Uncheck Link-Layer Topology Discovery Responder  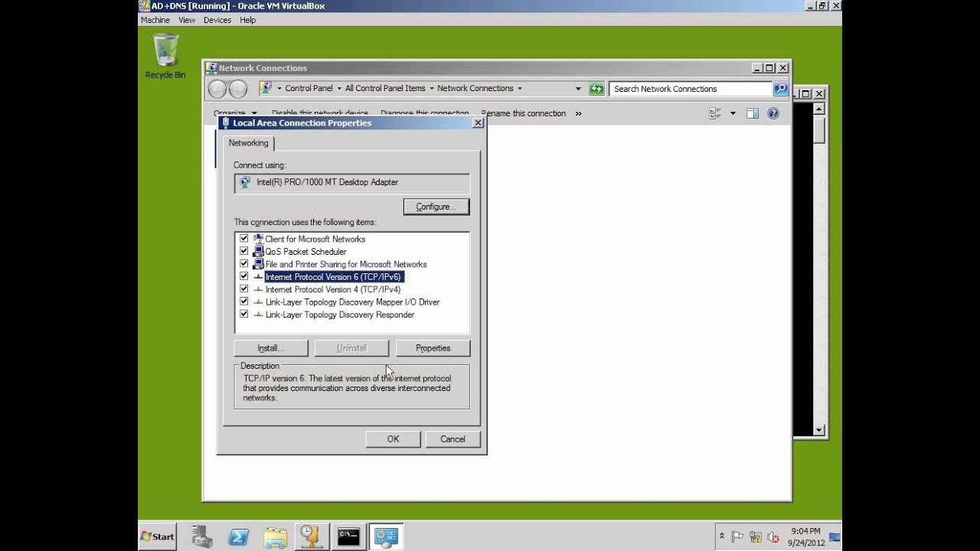coord(244,315)
